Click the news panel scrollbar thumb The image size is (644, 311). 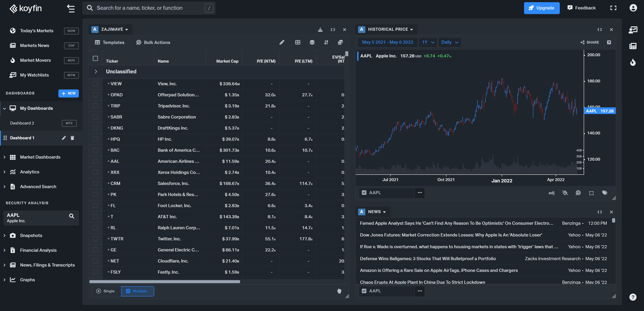(x=613, y=220)
